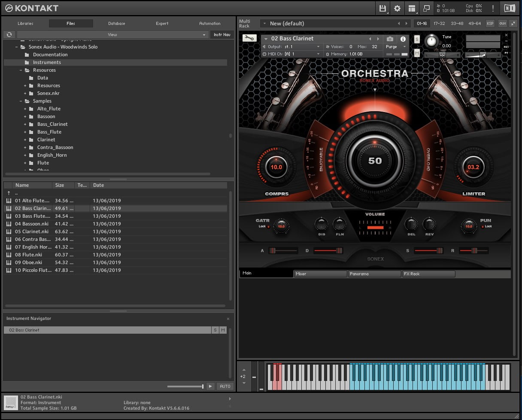This screenshot has width=522, height=420.
Task: Load the next instrument with the right arrow
Action: (x=378, y=39)
